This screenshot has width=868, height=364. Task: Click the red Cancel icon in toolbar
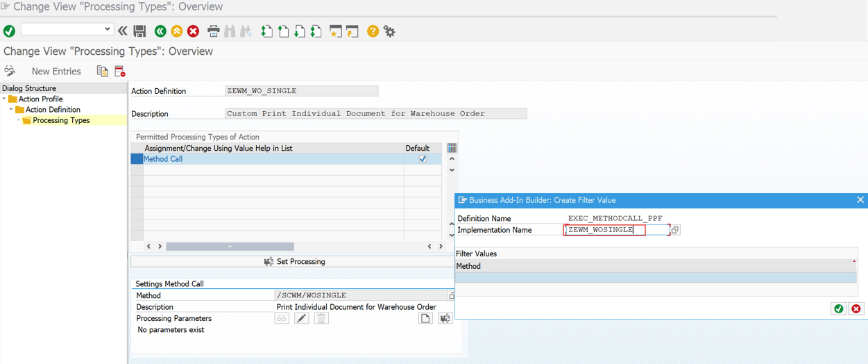click(x=194, y=31)
